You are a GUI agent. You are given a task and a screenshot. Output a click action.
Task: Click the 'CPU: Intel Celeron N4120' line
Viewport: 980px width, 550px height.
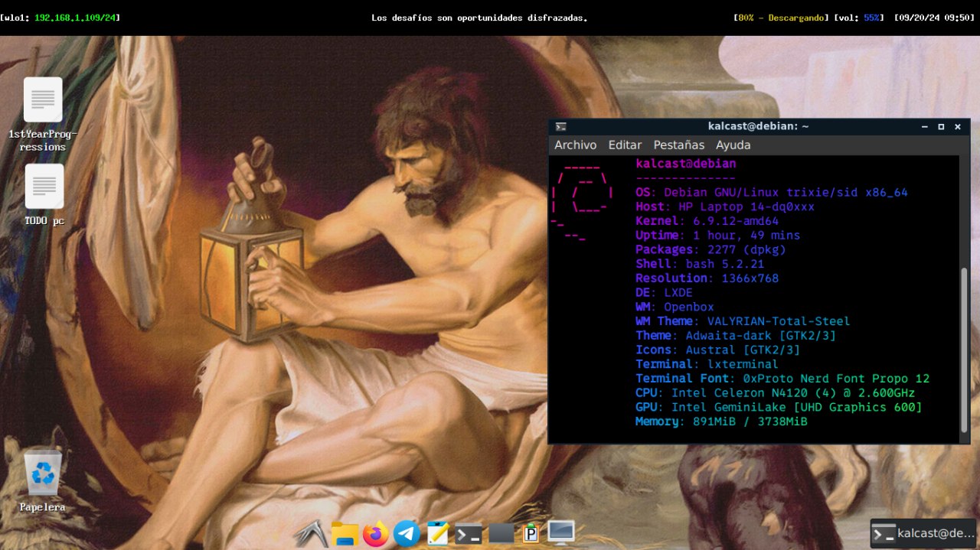point(775,392)
